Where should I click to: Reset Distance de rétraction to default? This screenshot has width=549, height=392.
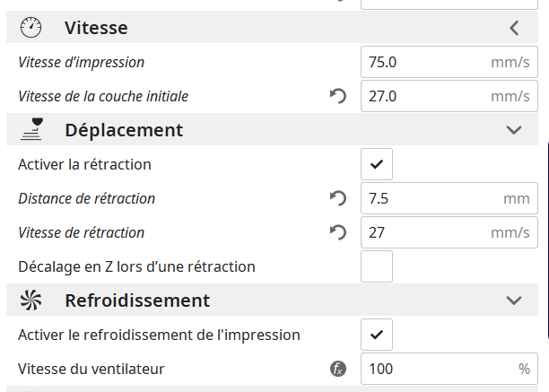(x=338, y=198)
